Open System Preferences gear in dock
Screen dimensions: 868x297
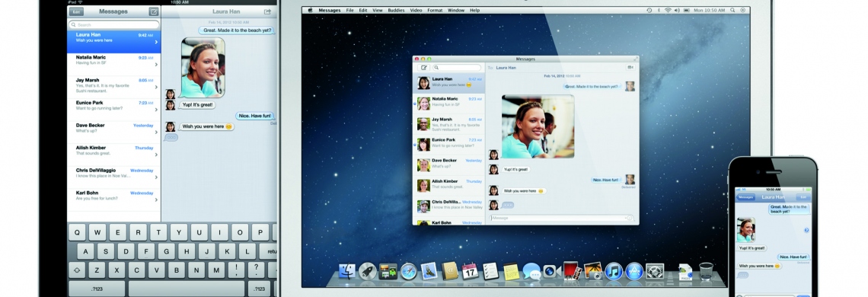(655, 272)
